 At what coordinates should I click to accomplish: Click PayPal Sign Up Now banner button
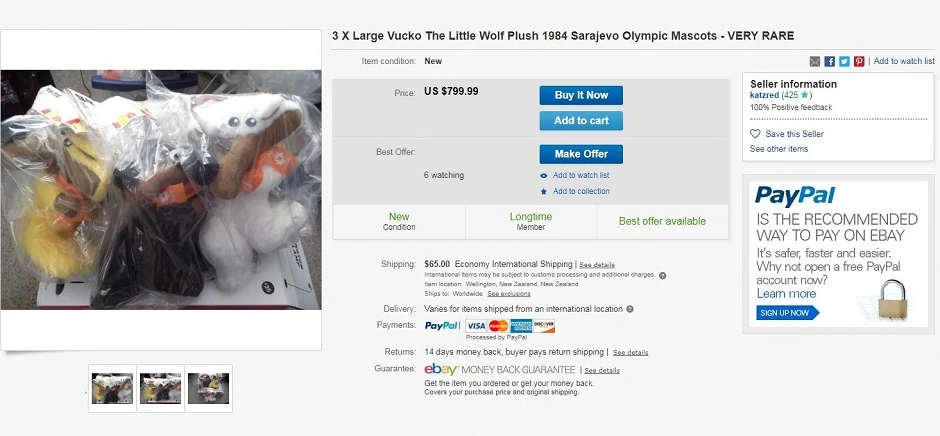coord(787,313)
